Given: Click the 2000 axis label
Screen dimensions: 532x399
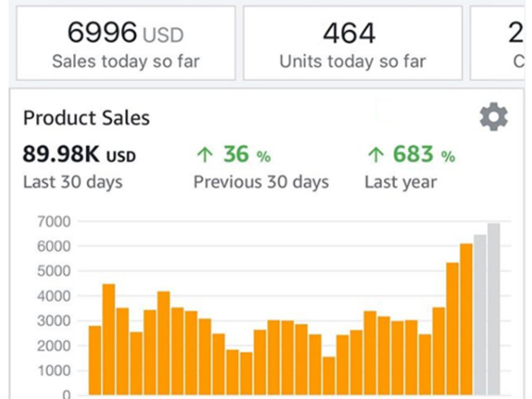Looking at the screenshot, I should [54, 346].
